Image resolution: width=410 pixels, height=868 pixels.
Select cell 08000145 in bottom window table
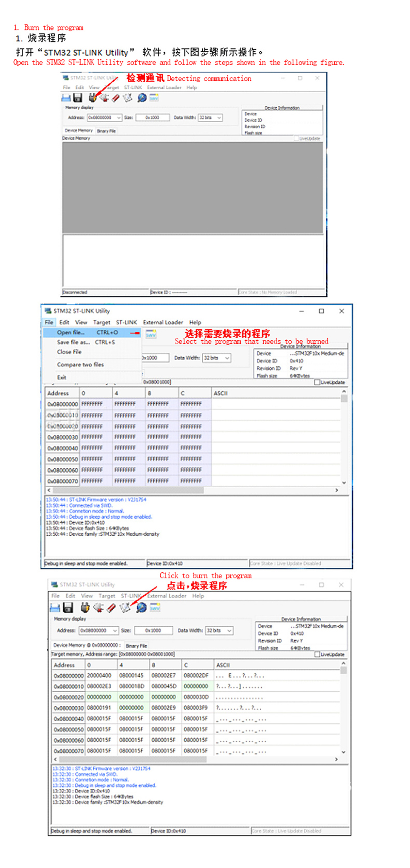click(133, 676)
